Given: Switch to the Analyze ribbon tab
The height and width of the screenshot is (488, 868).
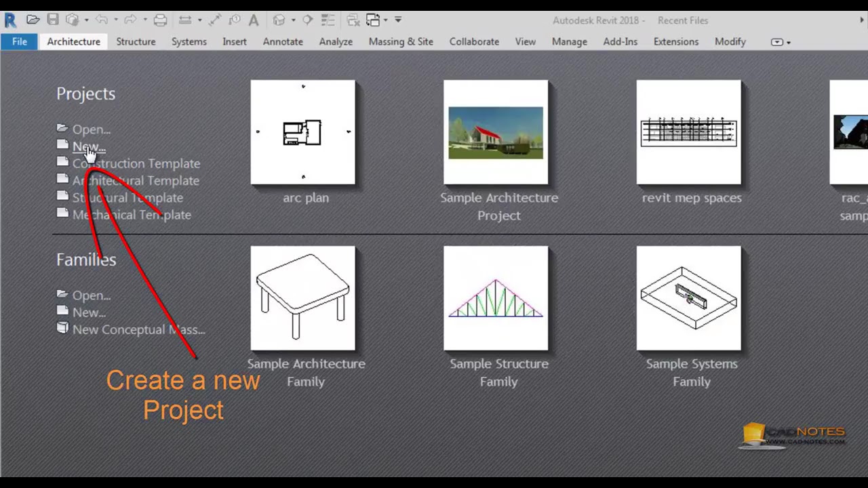Looking at the screenshot, I should 336,41.
